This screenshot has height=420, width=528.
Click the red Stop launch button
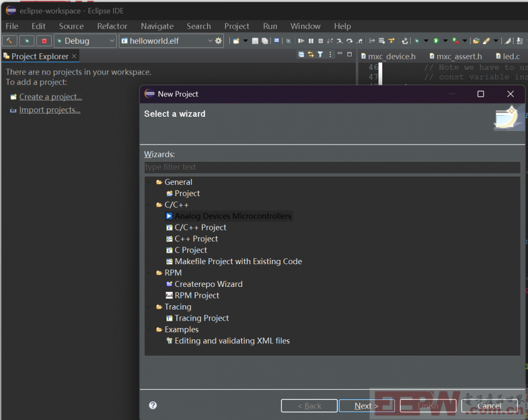coord(44,41)
